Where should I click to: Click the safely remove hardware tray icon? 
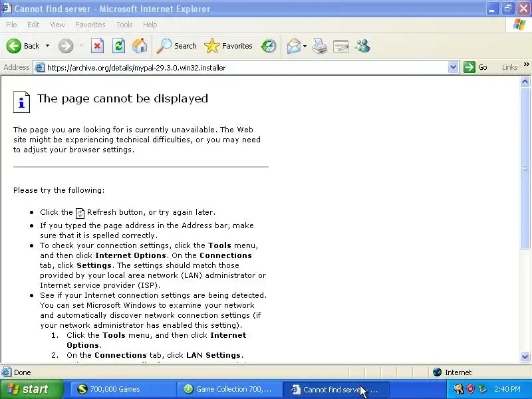(x=482, y=389)
